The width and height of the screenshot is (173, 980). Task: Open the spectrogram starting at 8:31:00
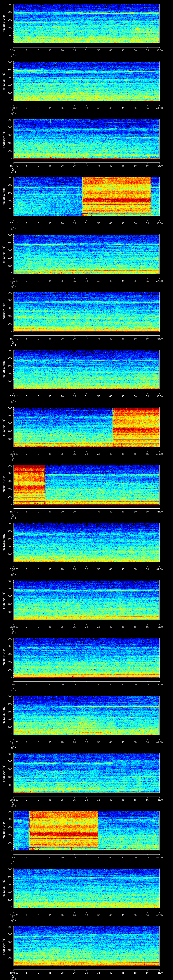86,139
